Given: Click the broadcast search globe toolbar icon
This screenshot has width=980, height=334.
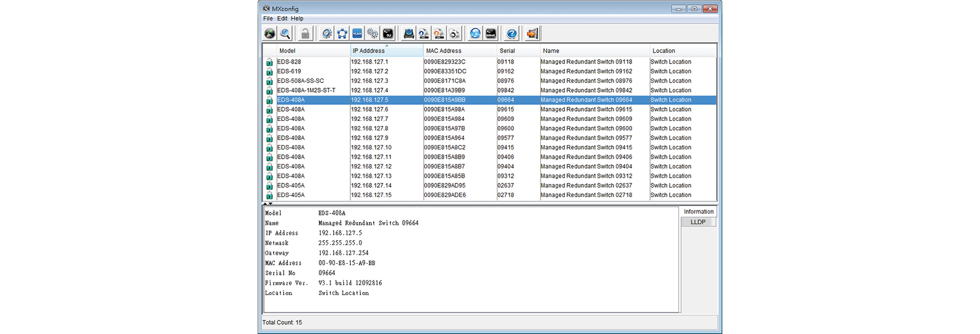Looking at the screenshot, I should (x=270, y=34).
